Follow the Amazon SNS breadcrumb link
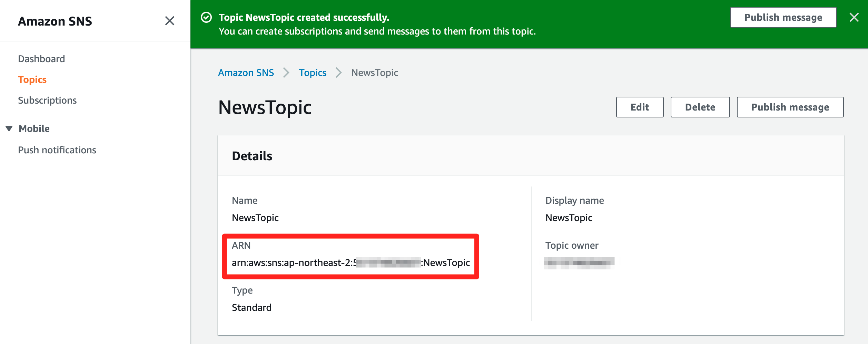868x344 pixels. 246,73
